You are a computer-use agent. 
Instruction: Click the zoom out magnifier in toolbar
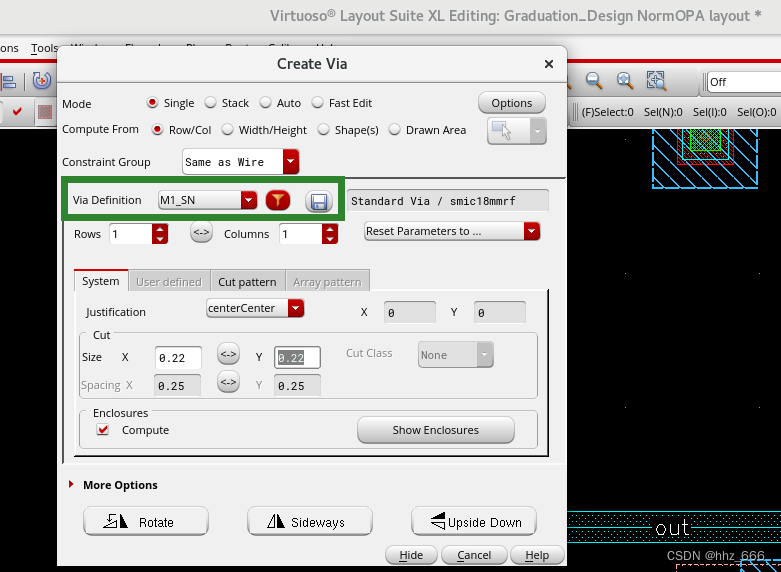(593, 81)
